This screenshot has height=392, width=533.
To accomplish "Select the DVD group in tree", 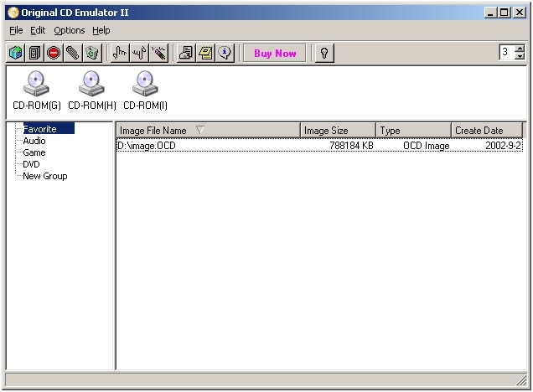I will (x=31, y=164).
